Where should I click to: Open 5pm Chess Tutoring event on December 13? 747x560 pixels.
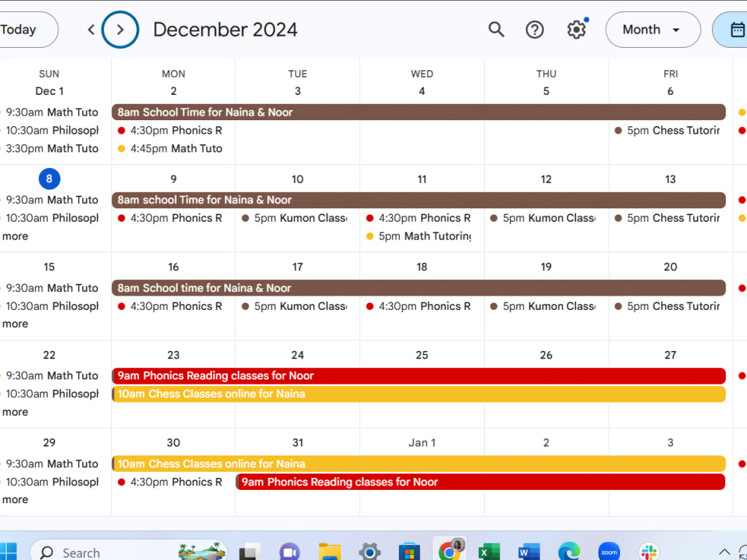(x=668, y=218)
